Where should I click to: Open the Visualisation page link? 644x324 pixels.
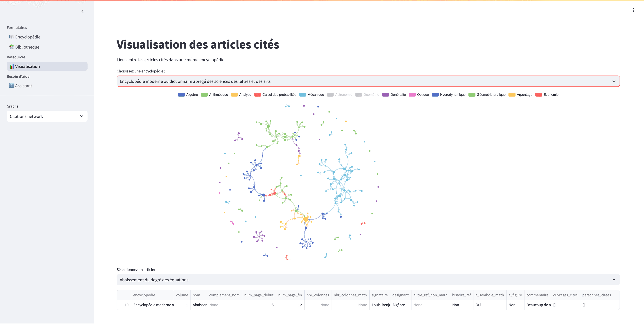point(27,66)
